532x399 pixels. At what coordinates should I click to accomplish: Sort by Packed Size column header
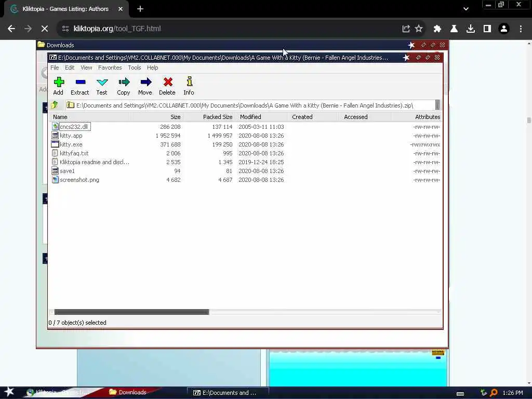tap(209, 117)
